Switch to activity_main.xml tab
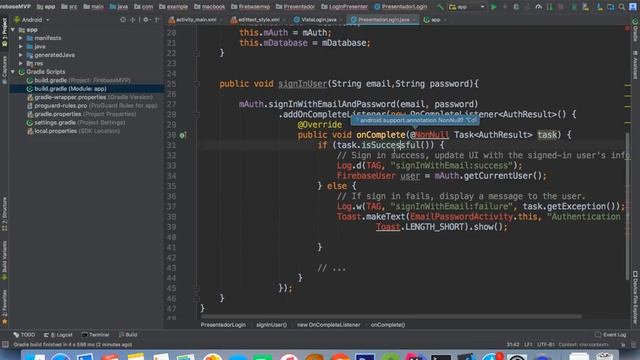Viewport: 640px width, 360px height. point(196,20)
